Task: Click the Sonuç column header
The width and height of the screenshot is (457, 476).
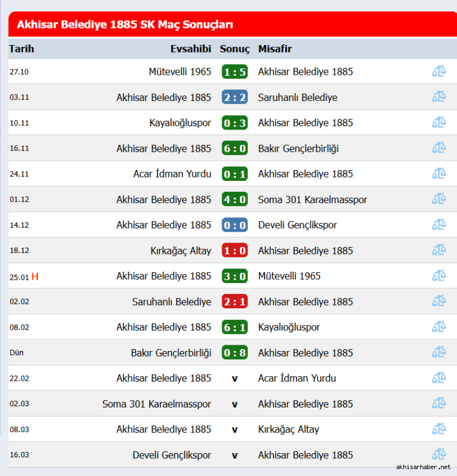Action: click(x=235, y=49)
